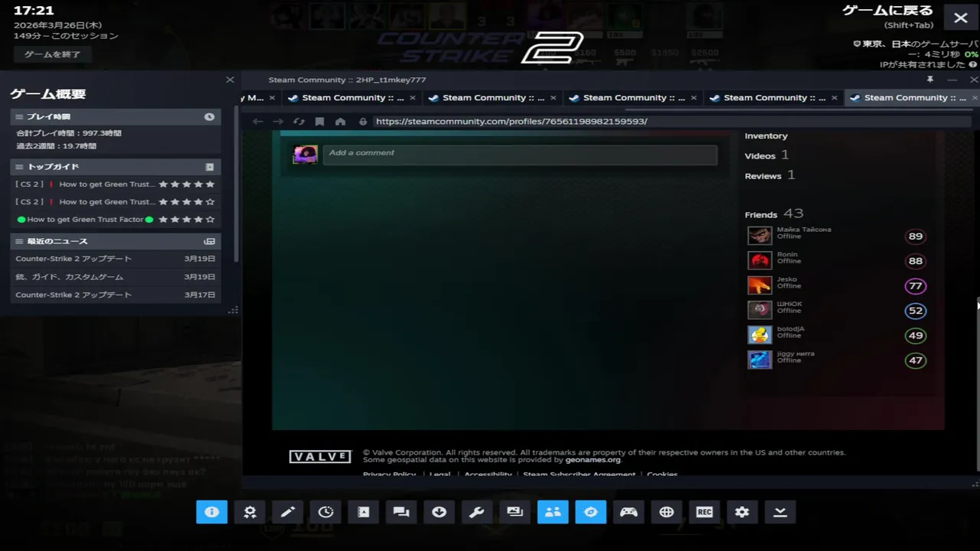
Task: Click the drag handle next to プレイ時間
Action: tap(19, 116)
